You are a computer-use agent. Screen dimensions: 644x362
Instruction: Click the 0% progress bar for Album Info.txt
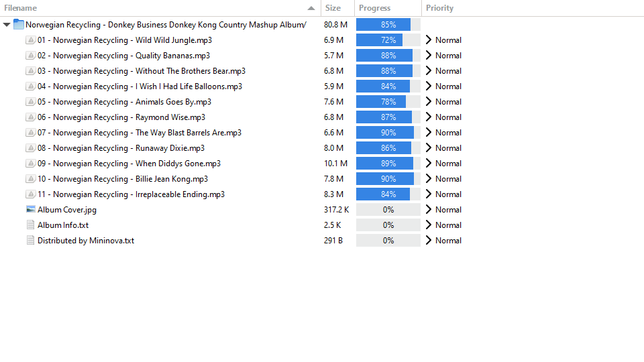[x=388, y=225]
